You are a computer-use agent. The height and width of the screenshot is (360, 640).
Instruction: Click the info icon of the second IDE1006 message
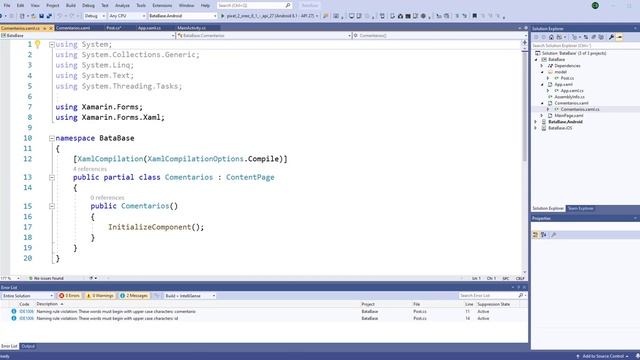click(x=14, y=318)
